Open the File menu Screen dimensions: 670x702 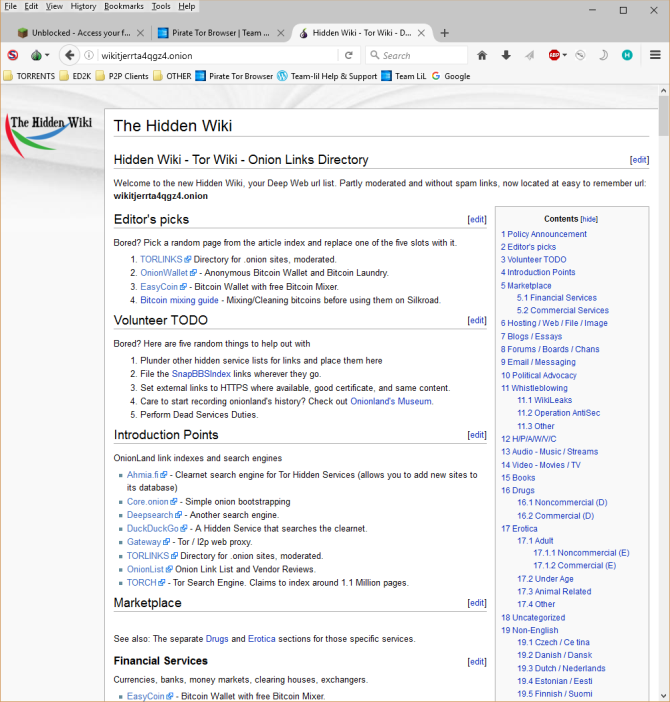[x=10, y=6]
